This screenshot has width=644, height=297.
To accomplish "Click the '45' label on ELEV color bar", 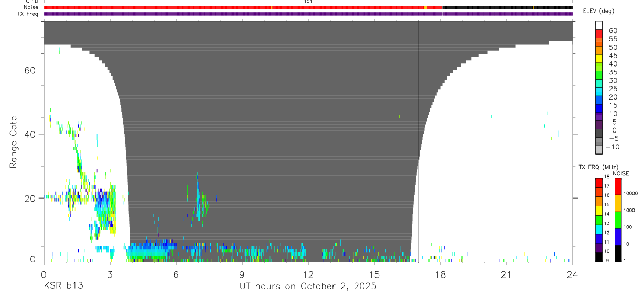I will 613,56.
